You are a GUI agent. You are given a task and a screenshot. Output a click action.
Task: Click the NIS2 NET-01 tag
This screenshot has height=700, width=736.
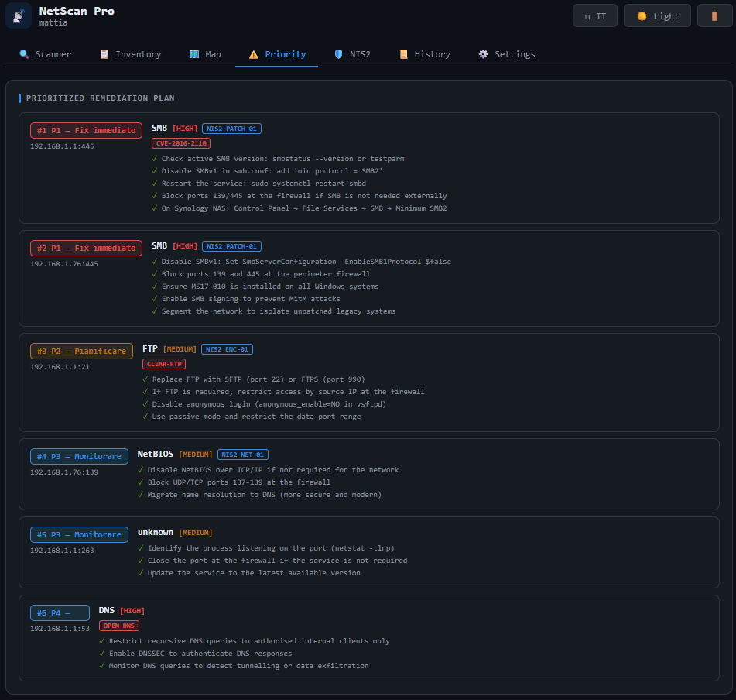243,455
